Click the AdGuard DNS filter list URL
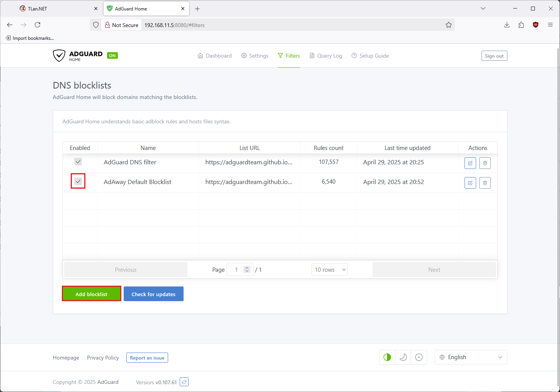 tap(249, 162)
